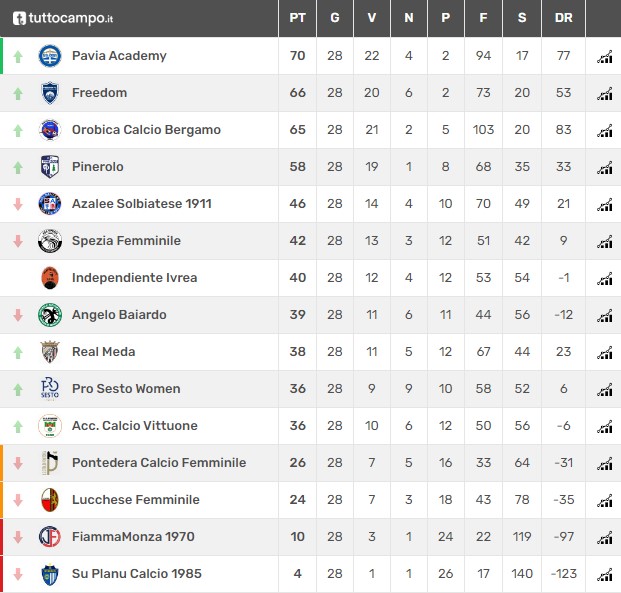The height and width of the screenshot is (593, 621).
Task: Open stats chart icon for Freedom
Action: click(x=604, y=94)
